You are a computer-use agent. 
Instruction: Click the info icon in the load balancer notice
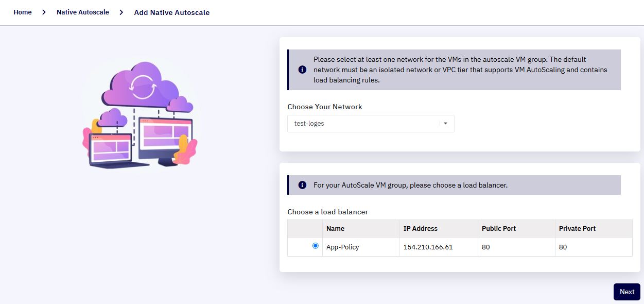[x=302, y=185]
